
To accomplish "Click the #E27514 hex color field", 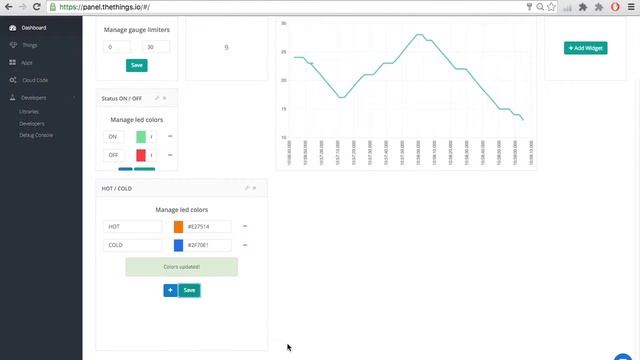I will 208,227.
